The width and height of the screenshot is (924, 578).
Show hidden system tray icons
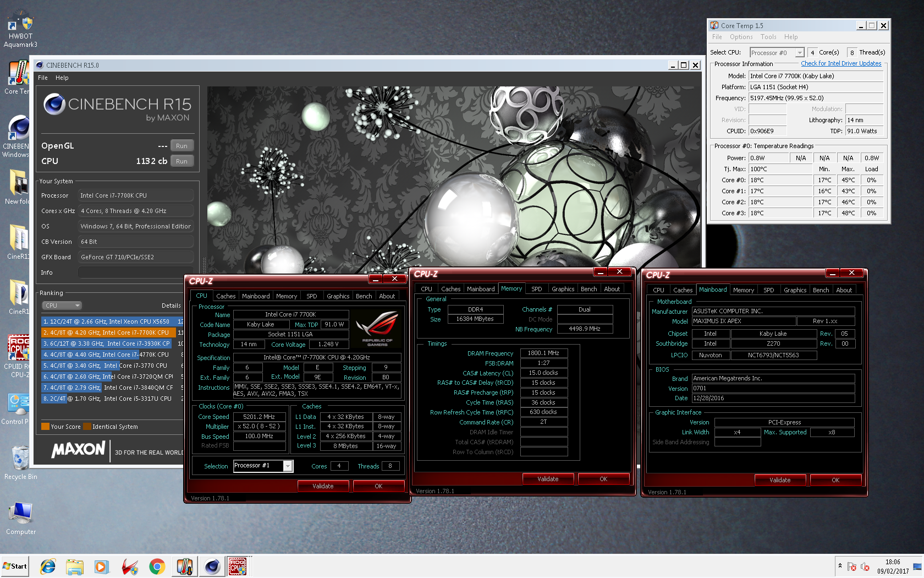tap(840, 566)
